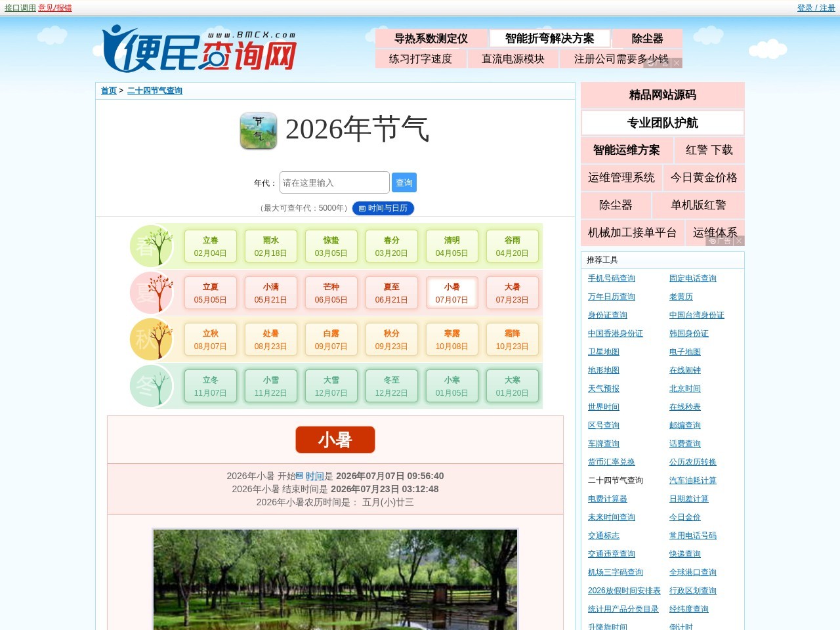Select the 春分 03月20日 term
The height and width of the screenshot is (630, 840).
[392, 246]
